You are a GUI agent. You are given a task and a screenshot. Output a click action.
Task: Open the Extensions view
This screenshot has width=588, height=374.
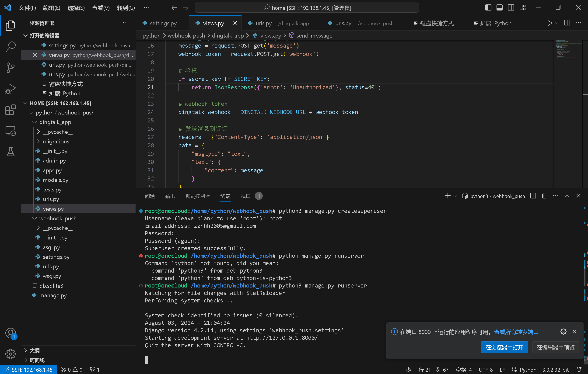[10, 110]
